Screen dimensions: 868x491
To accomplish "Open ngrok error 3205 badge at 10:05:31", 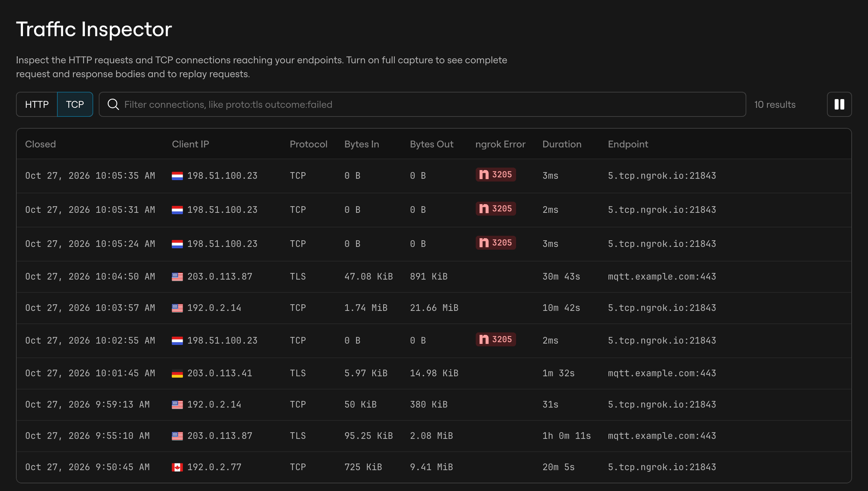I will click(x=496, y=209).
